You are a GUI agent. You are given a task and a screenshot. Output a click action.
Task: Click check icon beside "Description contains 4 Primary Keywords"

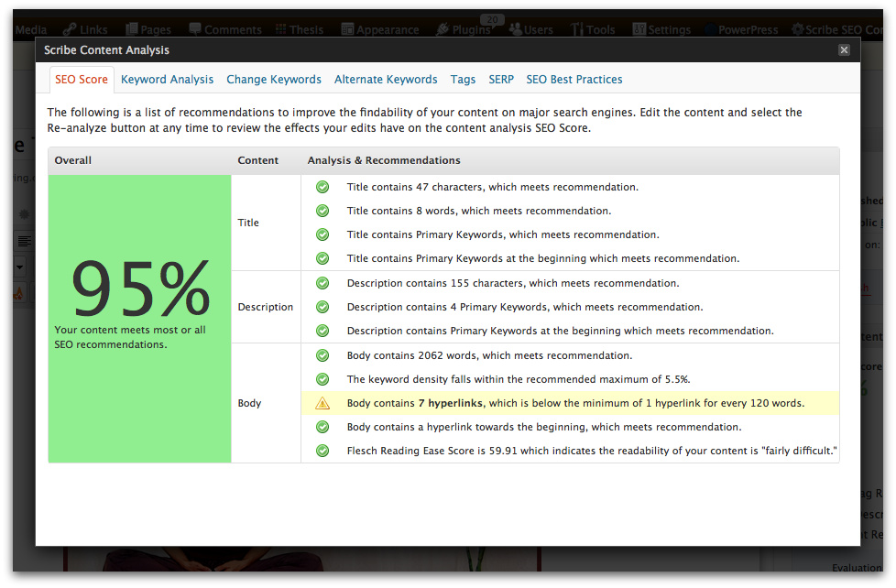tap(322, 307)
